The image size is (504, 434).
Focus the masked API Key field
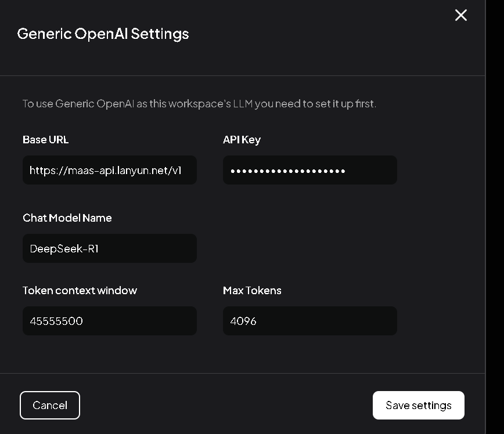pos(309,171)
